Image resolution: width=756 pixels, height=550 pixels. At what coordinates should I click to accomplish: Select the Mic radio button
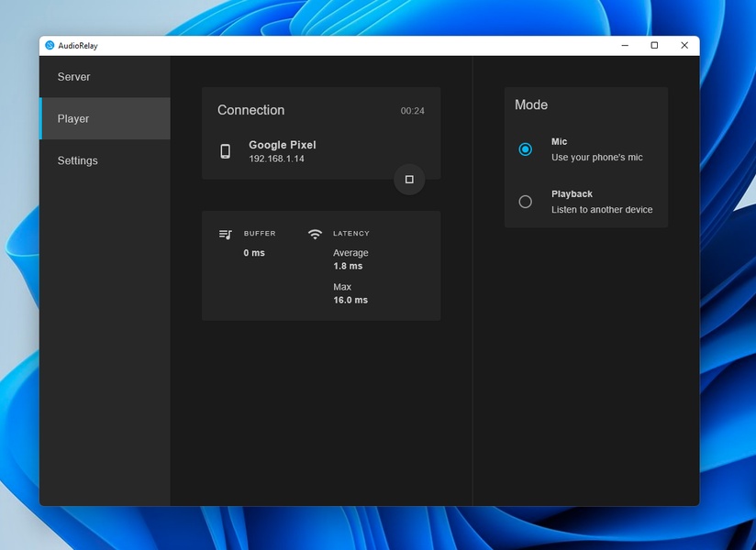525,149
